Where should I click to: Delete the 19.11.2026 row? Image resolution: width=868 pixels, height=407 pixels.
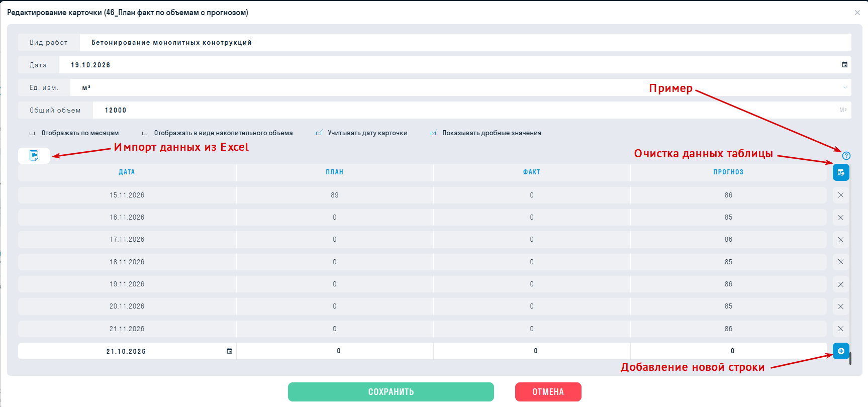point(841,284)
